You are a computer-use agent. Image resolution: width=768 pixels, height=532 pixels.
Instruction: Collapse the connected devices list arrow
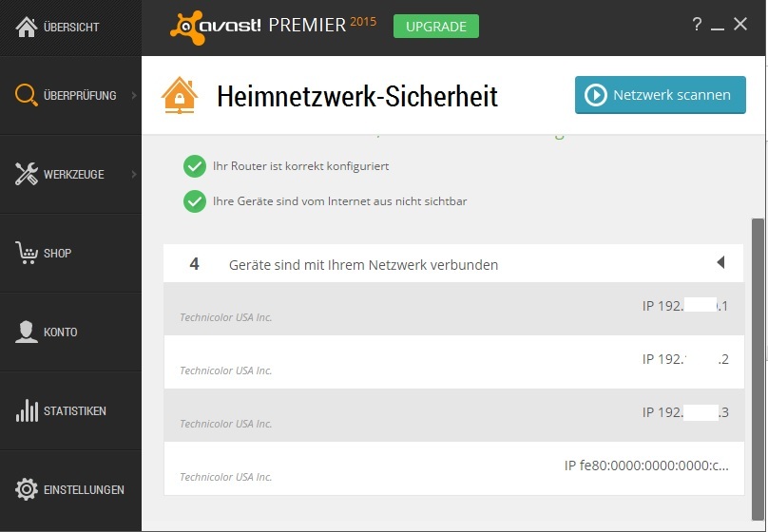pos(720,262)
